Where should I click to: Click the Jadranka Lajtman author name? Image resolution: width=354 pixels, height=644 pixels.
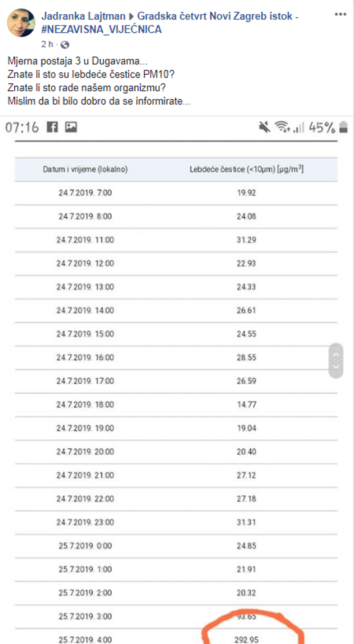(83, 16)
